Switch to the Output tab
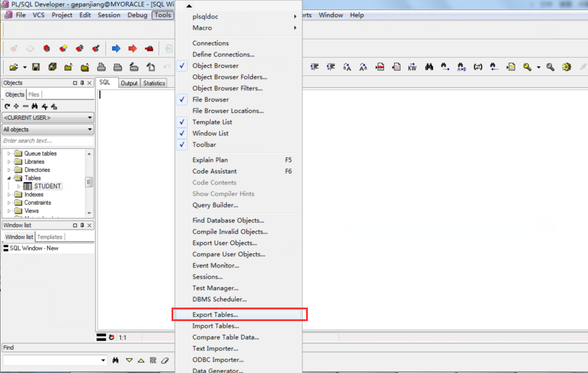 [129, 83]
